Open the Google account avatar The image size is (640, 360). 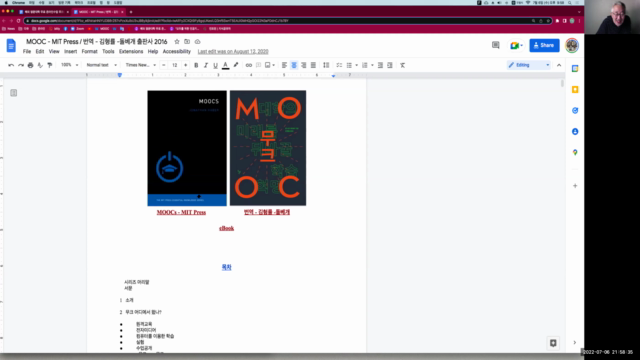(572, 45)
